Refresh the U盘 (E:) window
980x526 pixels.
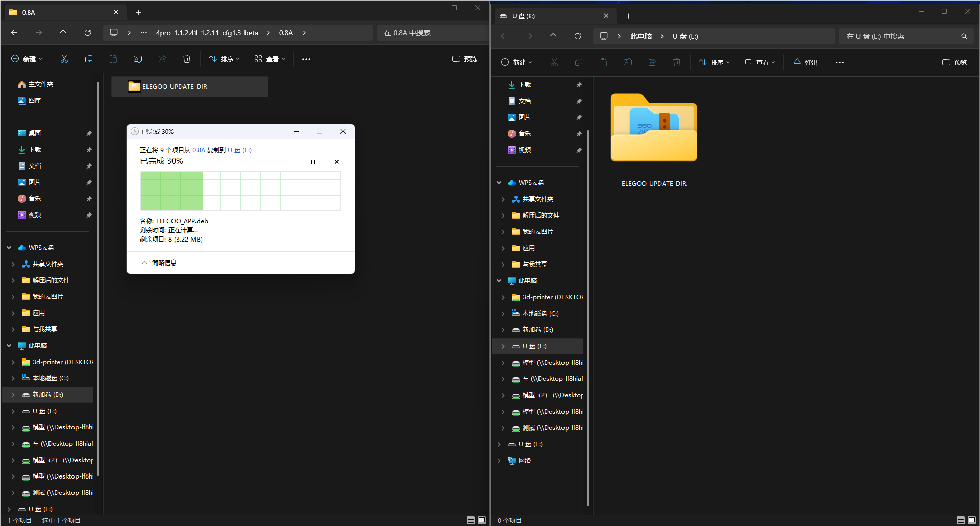[578, 36]
